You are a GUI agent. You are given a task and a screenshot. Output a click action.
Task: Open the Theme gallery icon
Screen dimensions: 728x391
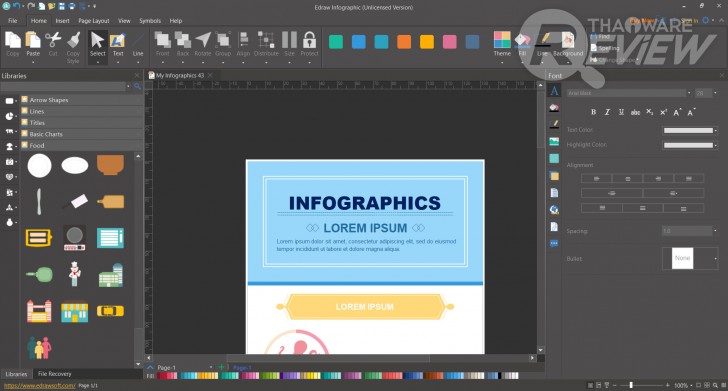click(502, 40)
